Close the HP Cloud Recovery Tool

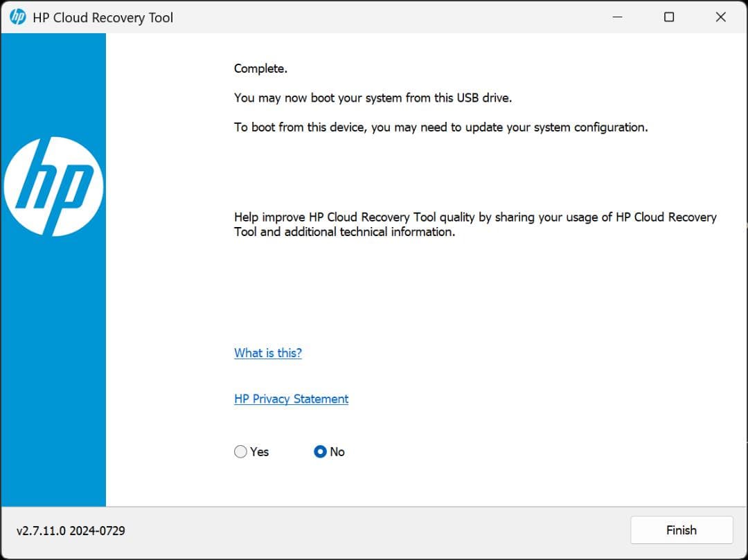[x=720, y=17]
